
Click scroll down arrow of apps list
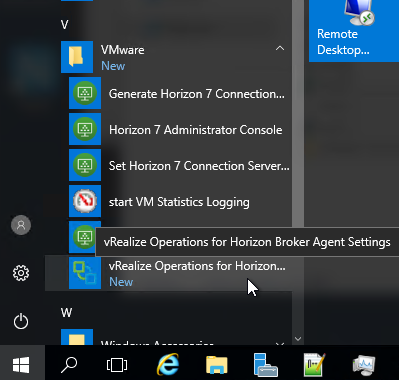point(298,339)
